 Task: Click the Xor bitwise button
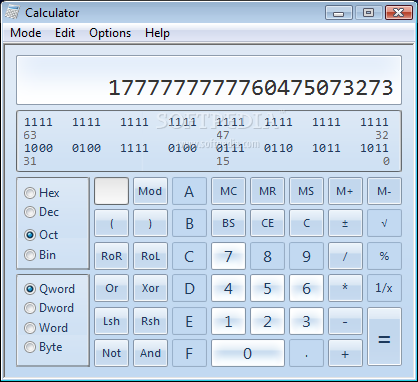pos(150,288)
